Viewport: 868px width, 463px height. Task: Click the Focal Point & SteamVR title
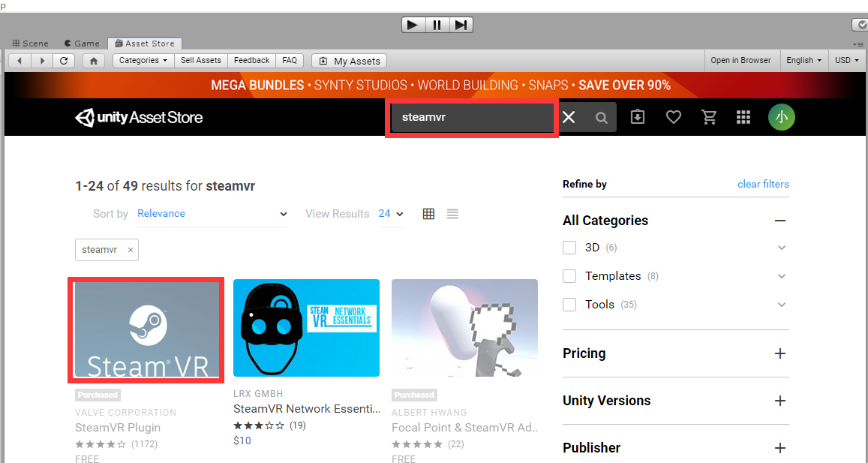pyautogui.click(x=465, y=428)
